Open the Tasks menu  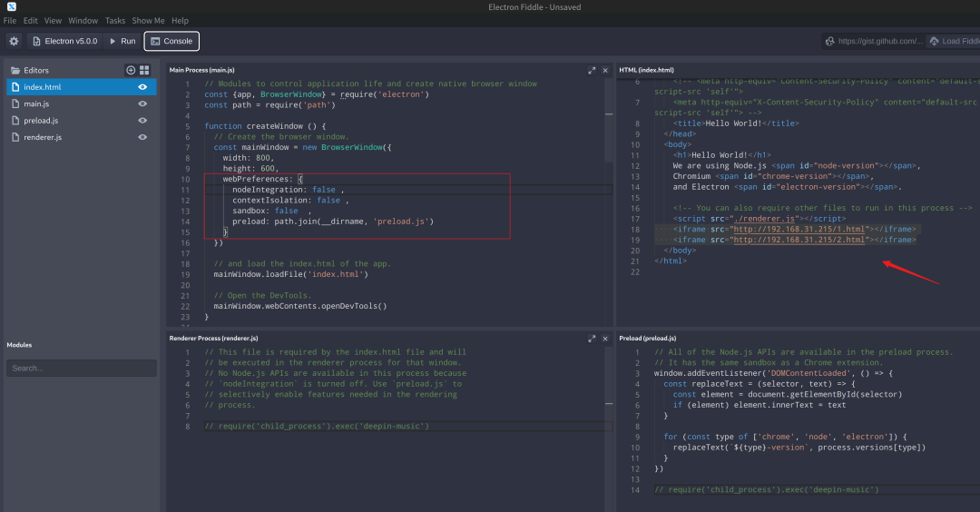click(x=115, y=20)
